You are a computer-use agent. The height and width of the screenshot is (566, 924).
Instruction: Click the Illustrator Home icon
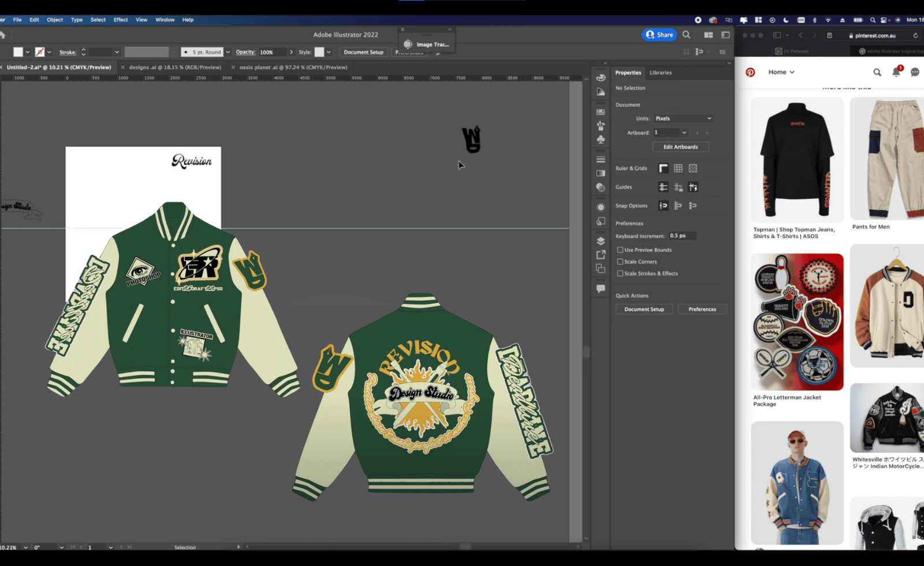[x=2, y=35]
